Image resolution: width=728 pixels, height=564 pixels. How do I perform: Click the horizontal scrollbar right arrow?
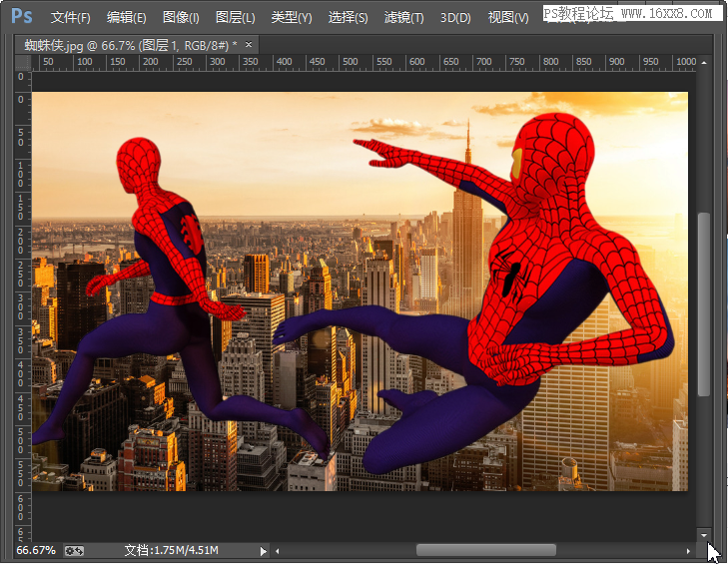pos(688,551)
